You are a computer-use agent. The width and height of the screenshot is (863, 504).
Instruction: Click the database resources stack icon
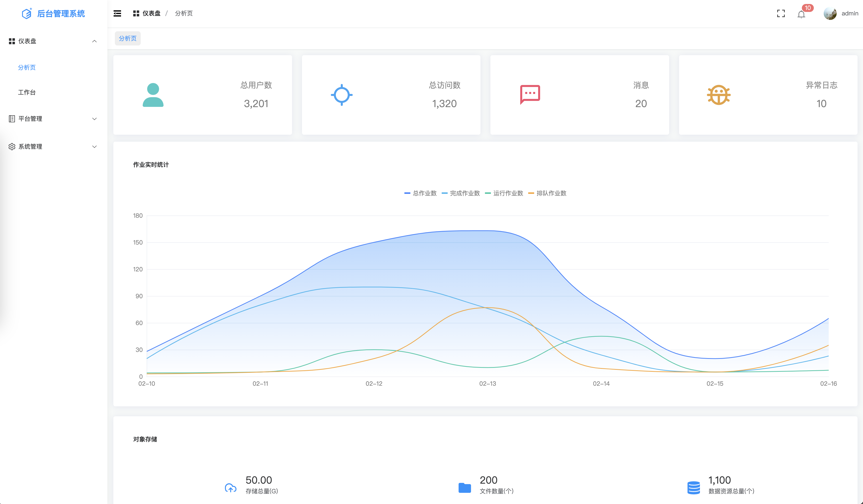click(x=693, y=488)
